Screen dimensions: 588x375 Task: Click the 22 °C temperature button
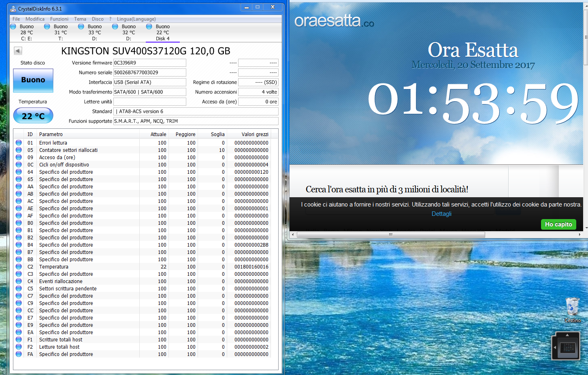[x=33, y=116]
